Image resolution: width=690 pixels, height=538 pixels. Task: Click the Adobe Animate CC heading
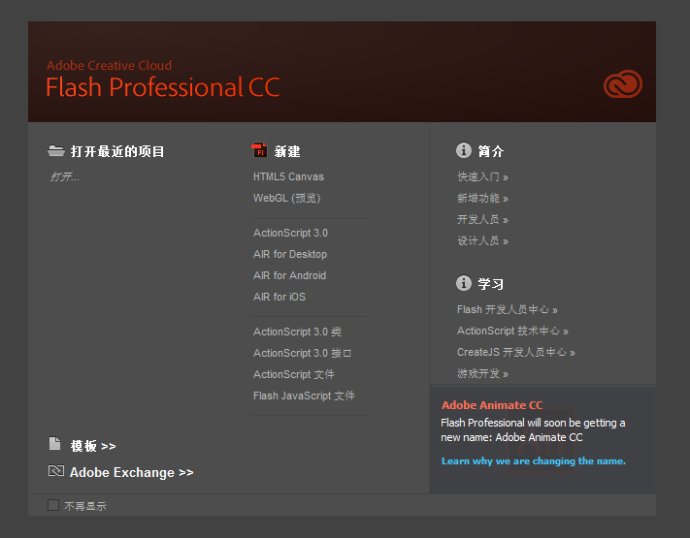[x=492, y=405]
